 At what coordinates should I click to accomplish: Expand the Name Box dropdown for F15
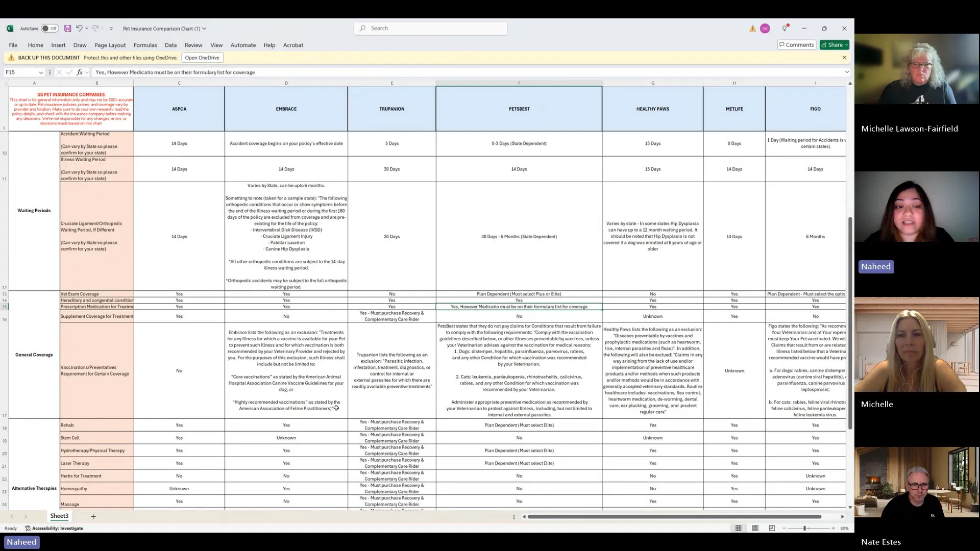[41, 72]
